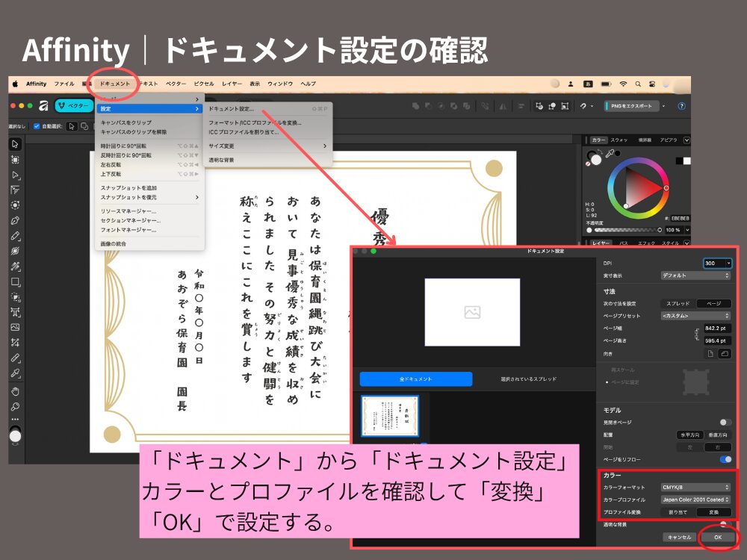The width and height of the screenshot is (747, 560).
Task: Click the white swatch in Color panel
Action: pos(687,161)
